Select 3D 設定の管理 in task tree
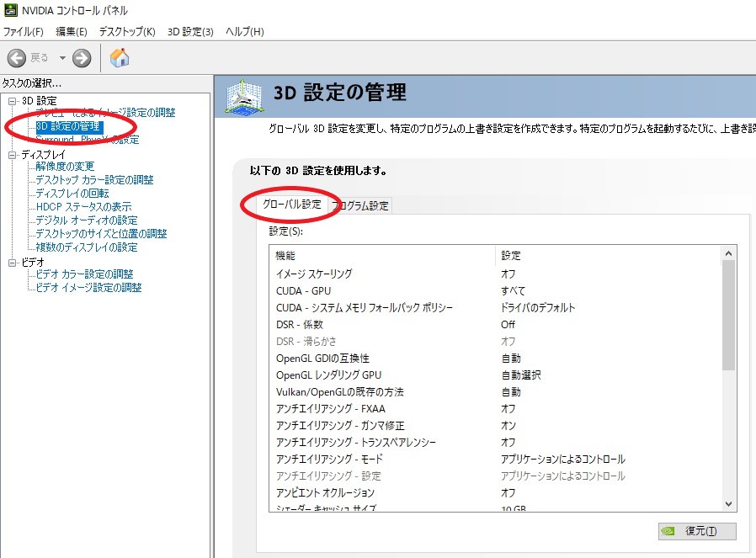756x558 pixels. 68,127
